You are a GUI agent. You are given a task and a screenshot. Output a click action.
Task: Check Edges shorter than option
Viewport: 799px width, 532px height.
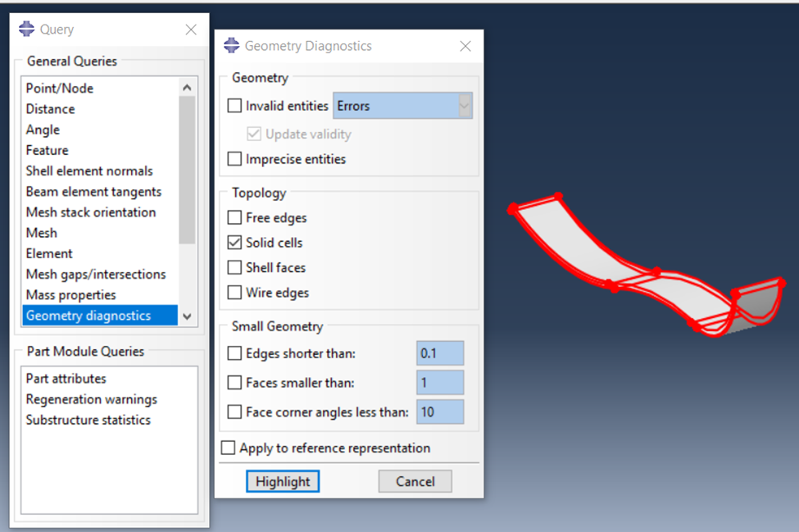[x=234, y=353]
